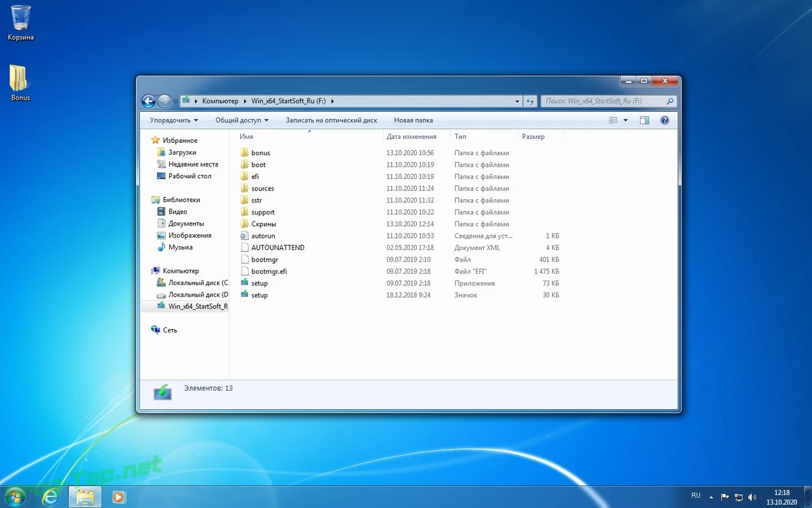Click the Новая папка button

click(413, 120)
